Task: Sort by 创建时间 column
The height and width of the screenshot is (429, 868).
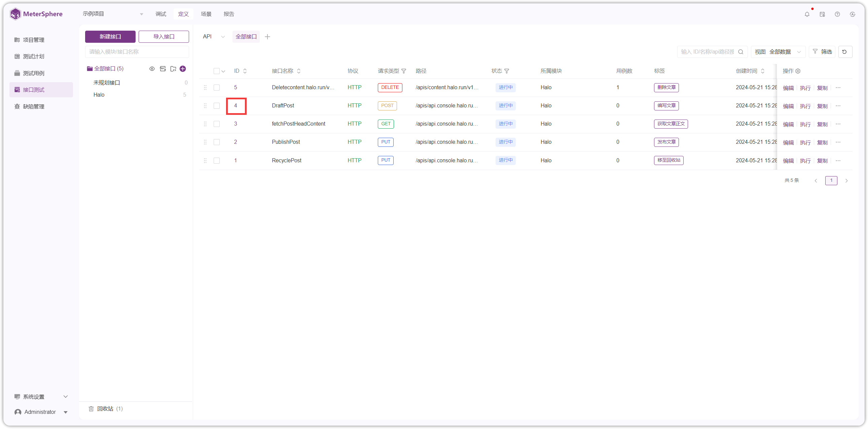Action: [x=763, y=71]
